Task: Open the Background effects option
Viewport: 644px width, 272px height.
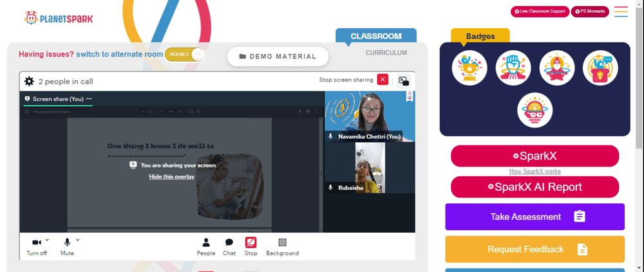Action: coord(283,247)
